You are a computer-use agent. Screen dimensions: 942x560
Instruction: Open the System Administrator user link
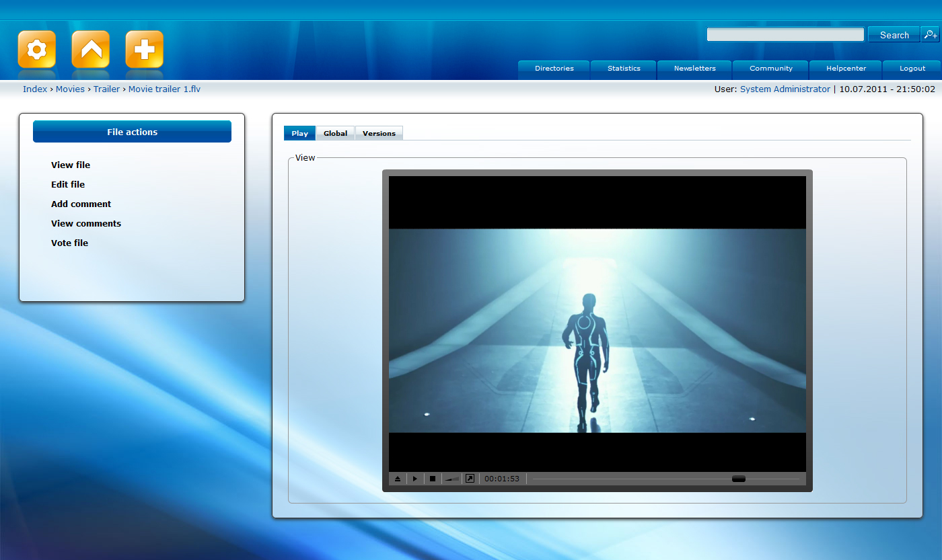pos(785,89)
